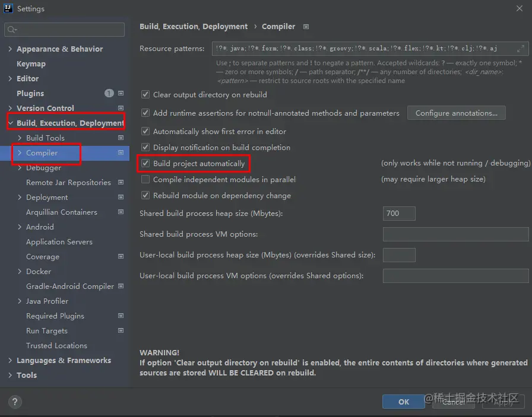Screen dimensions: 532x417
Task: Click the project-level icon on Compiler row
Action: [x=121, y=152]
